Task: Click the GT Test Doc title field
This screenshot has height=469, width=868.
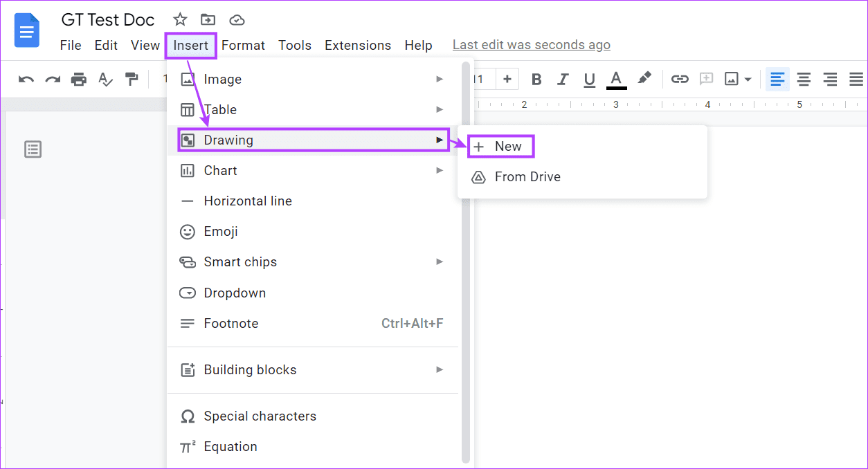Action: pyautogui.click(x=107, y=19)
